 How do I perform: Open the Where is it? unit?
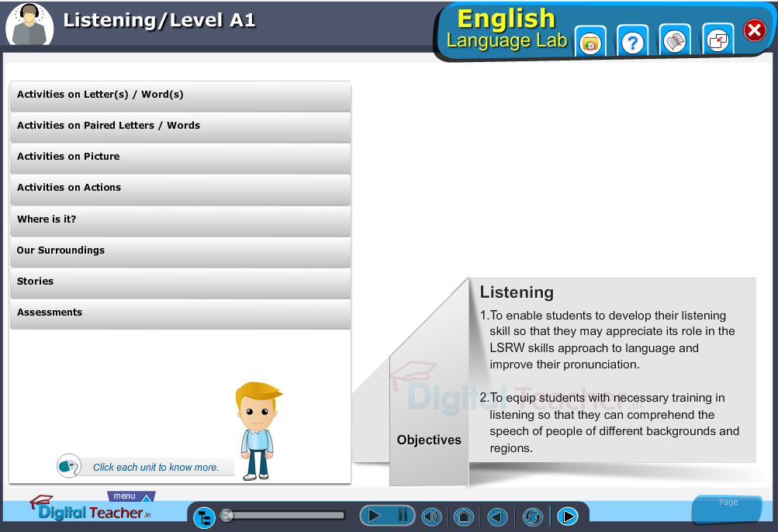tap(180, 220)
